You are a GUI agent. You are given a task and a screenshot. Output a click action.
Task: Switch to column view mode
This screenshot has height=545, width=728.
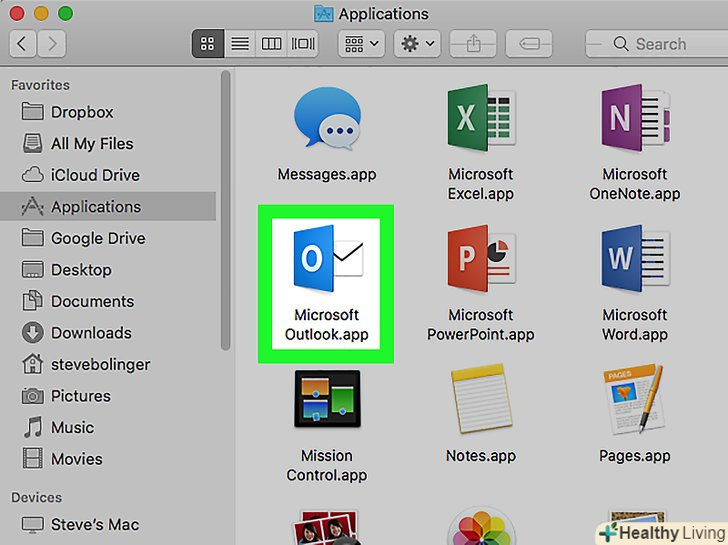[271, 44]
